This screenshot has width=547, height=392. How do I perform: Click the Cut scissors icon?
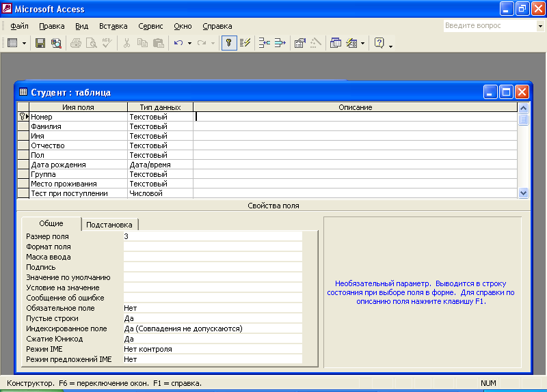point(126,43)
